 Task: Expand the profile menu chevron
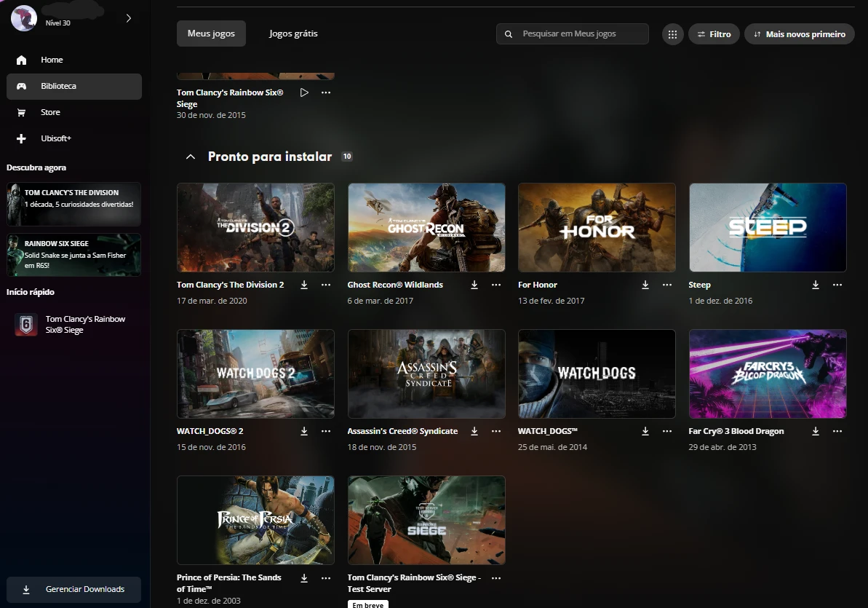(x=129, y=18)
